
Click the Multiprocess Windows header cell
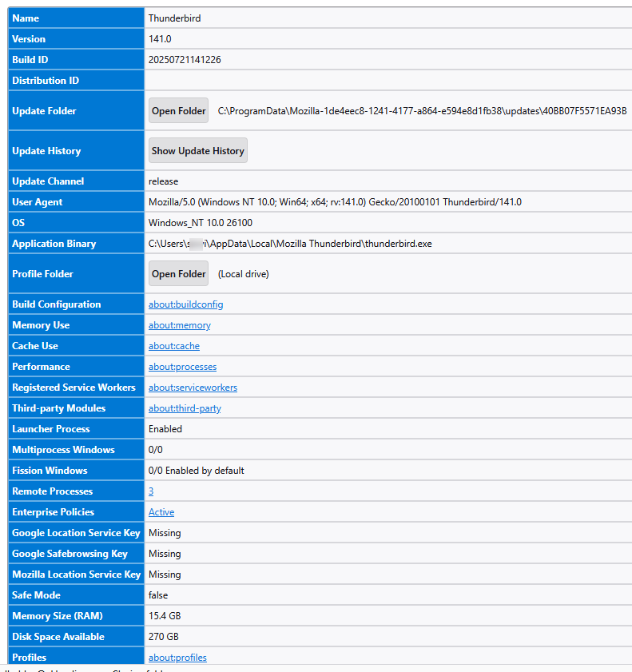pos(76,450)
